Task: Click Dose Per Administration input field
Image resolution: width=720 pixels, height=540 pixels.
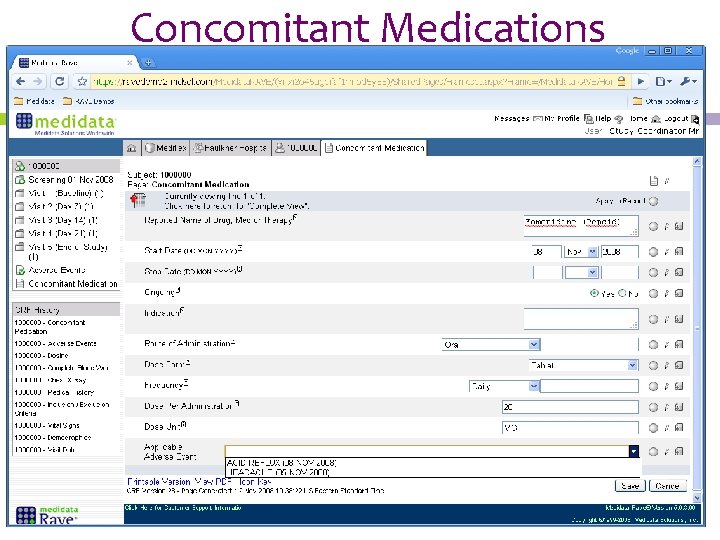Action: (570, 407)
